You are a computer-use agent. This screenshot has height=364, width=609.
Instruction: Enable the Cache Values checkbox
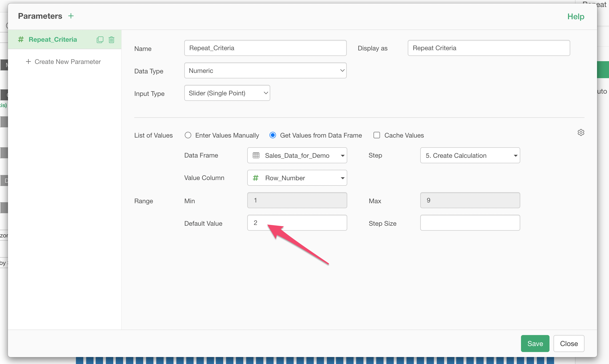[376, 135]
